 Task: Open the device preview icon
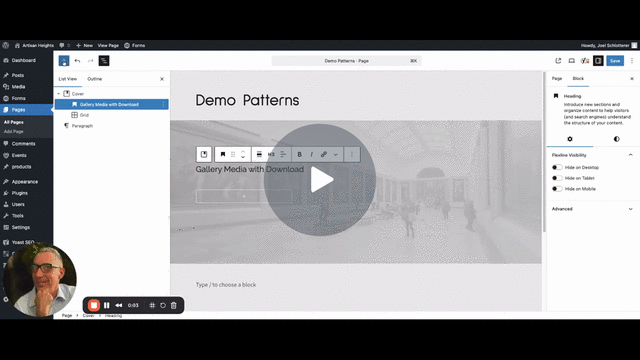pyautogui.click(x=571, y=61)
